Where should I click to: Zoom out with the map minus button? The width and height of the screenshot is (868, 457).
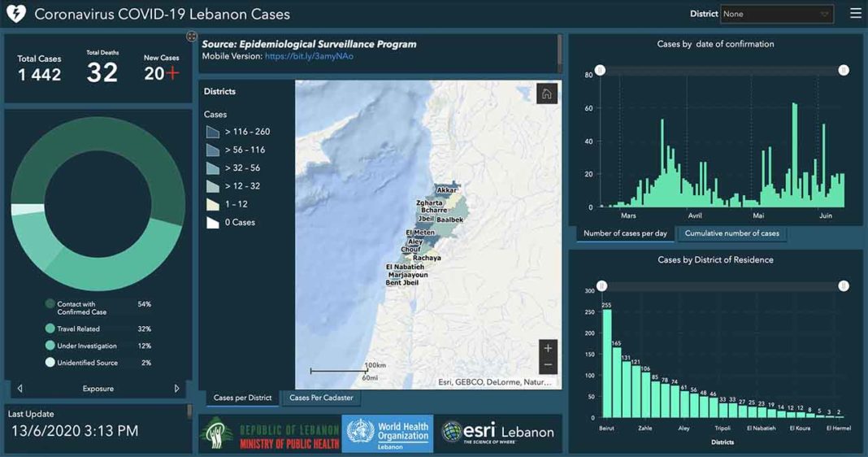click(x=548, y=366)
